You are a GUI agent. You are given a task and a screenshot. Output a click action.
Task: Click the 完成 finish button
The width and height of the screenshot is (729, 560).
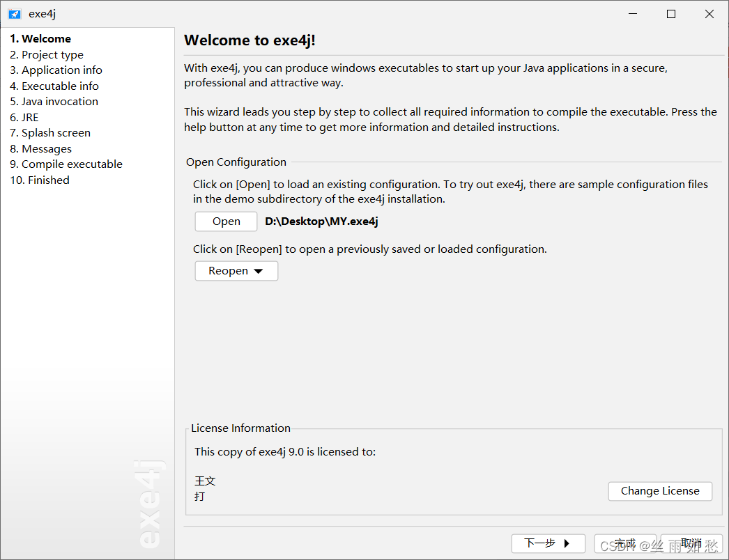[x=625, y=543]
